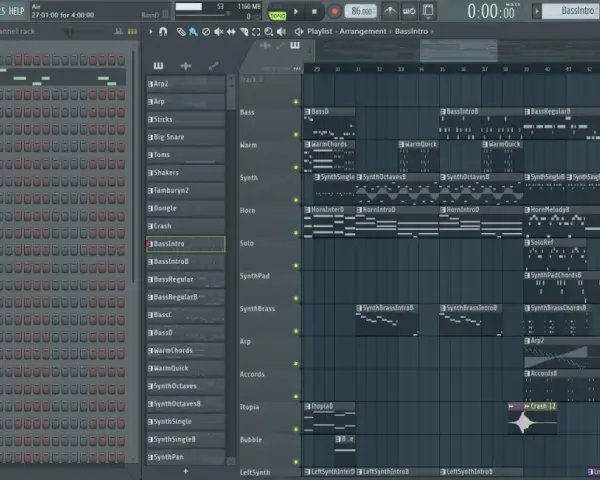Mute the Solo track green LED

click(x=296, y=265)
